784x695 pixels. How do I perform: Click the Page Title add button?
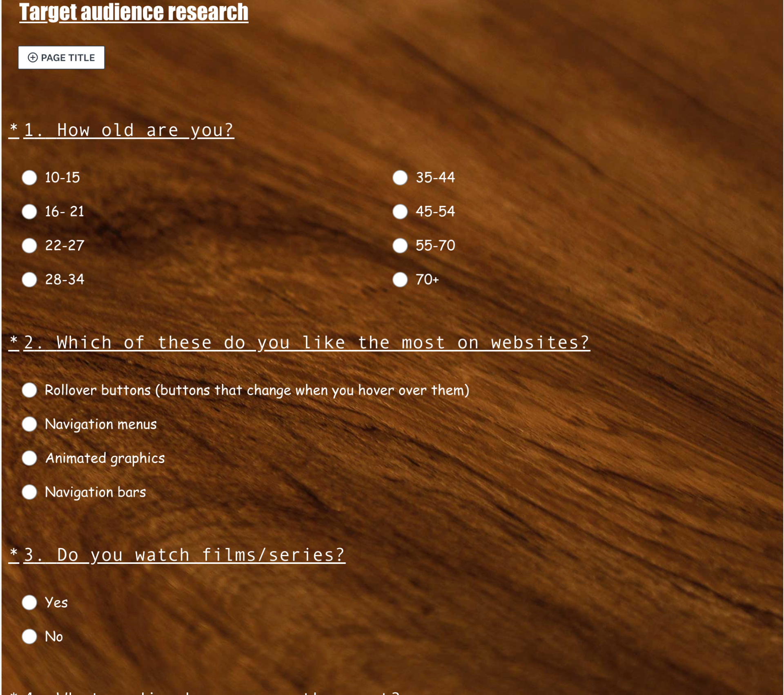click(61, 58)
